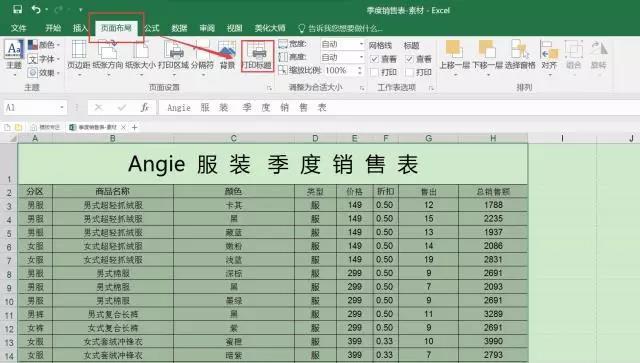
Task: Open Breaks (分隔符) menu
Action: (x=202, y=57)
